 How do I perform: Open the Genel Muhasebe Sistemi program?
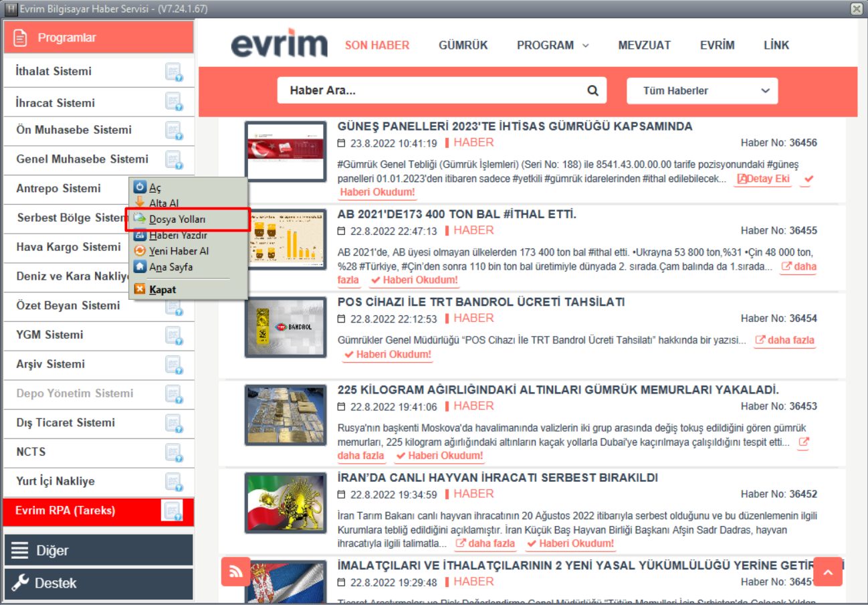(x=82, y=159)
